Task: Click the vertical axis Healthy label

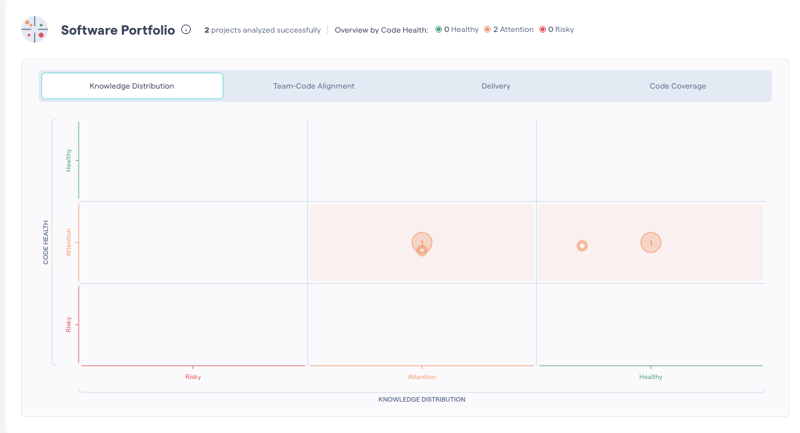Action: [x=69, y=160]
